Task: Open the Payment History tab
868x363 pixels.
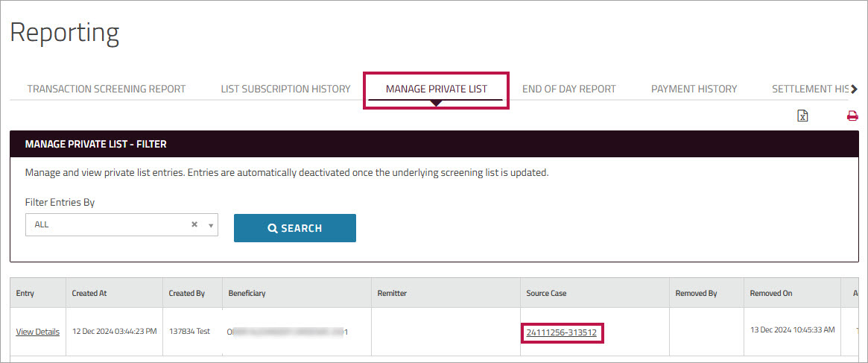Action: (x=694, y=89)
